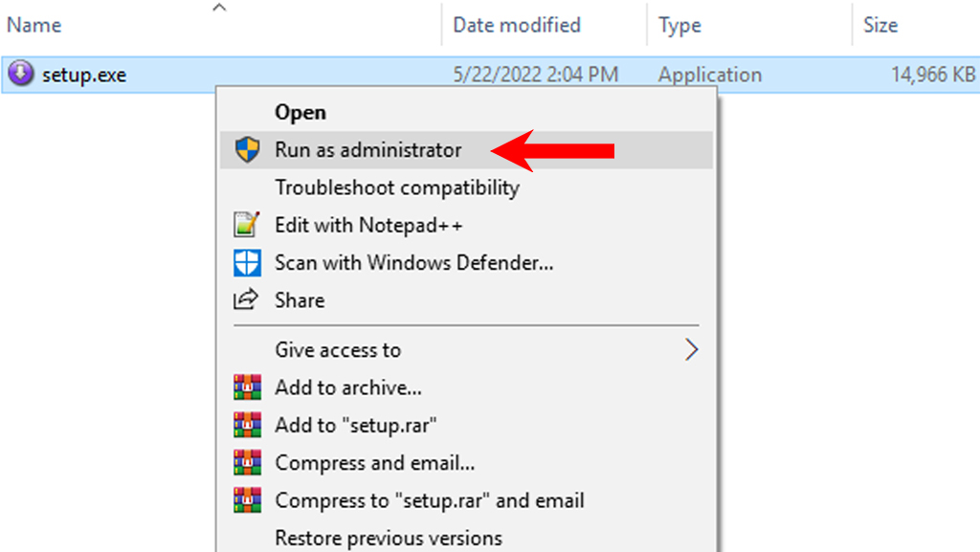
Task: Click the Windows Defender shield icon
Action: (248, 262)
